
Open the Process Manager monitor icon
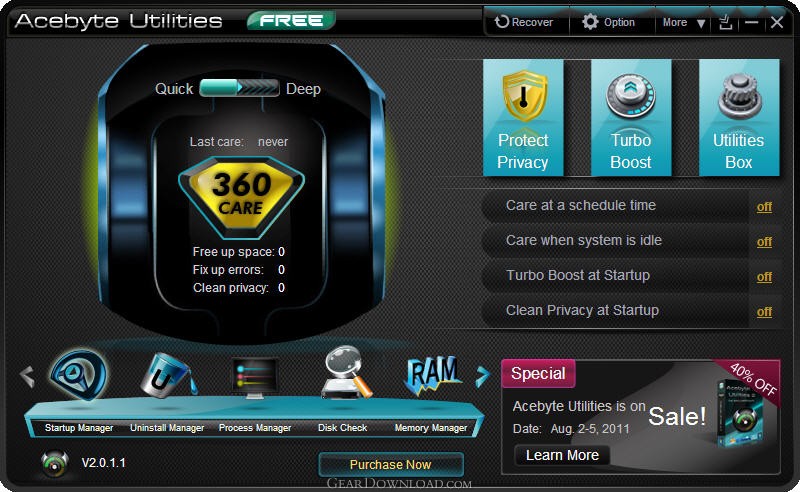(255, 378)
